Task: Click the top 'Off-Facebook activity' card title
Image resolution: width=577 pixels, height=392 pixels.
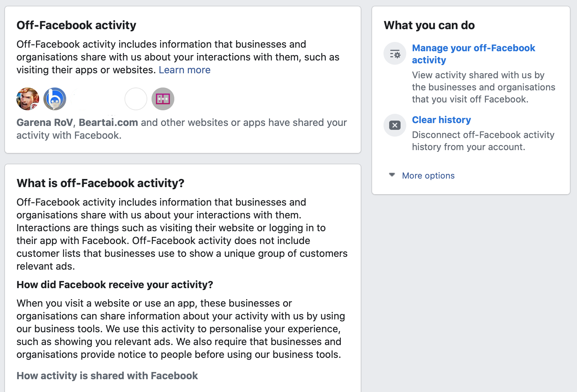Action: point(76,25)
